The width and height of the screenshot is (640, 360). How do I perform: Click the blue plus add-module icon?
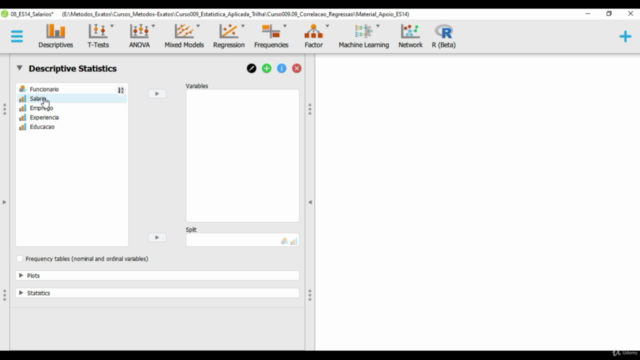click(625, 36)
